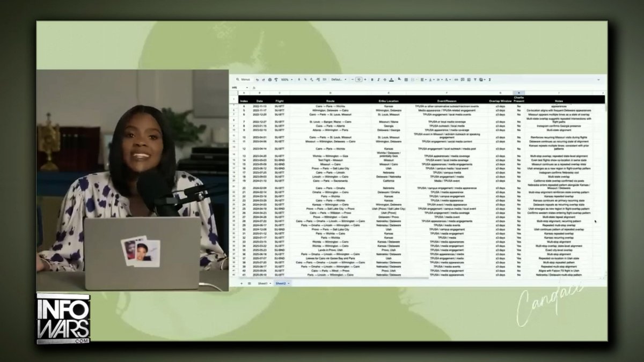Select the Sheet2 tab
644x362 pixels.
pyautogui.click(x=280, y=283)
